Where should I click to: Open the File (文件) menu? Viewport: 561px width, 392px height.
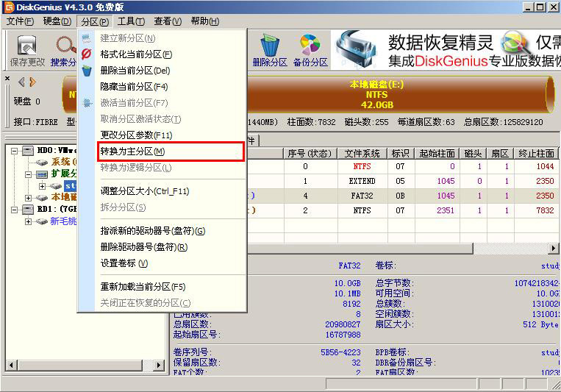(20, 21)
